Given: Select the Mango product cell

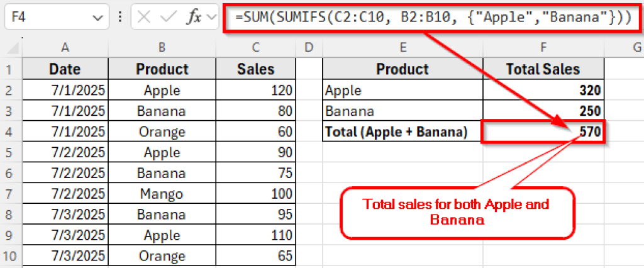Looking at the screenshot, I should click(x=162, y=194).
